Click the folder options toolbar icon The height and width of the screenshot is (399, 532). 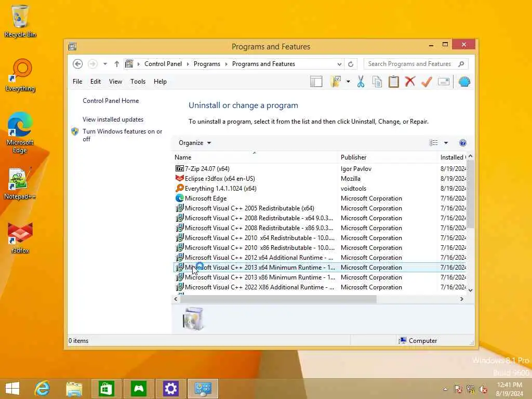tap(335, 82)
